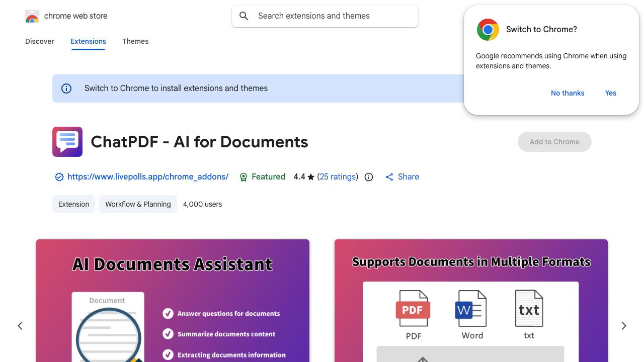Dismiss the popup with No thanks
The width and height of the screenshot is (644, 362).
coord(568,93)
